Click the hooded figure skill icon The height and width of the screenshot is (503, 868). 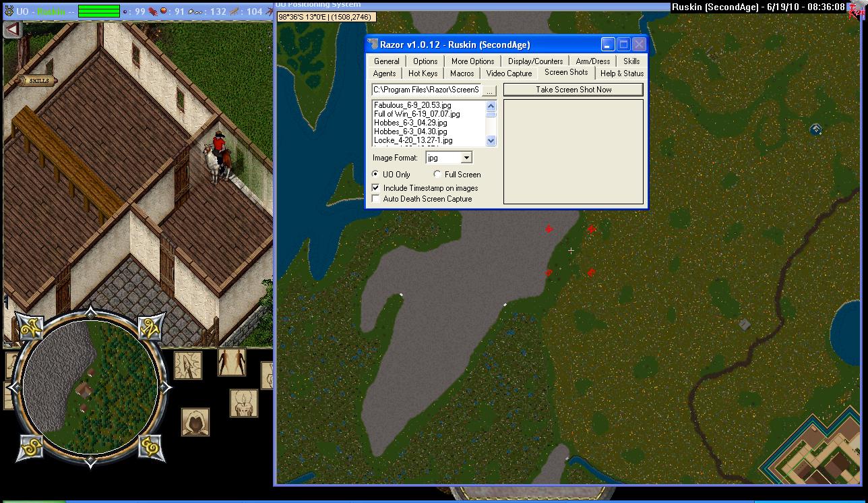pos(195,422)
